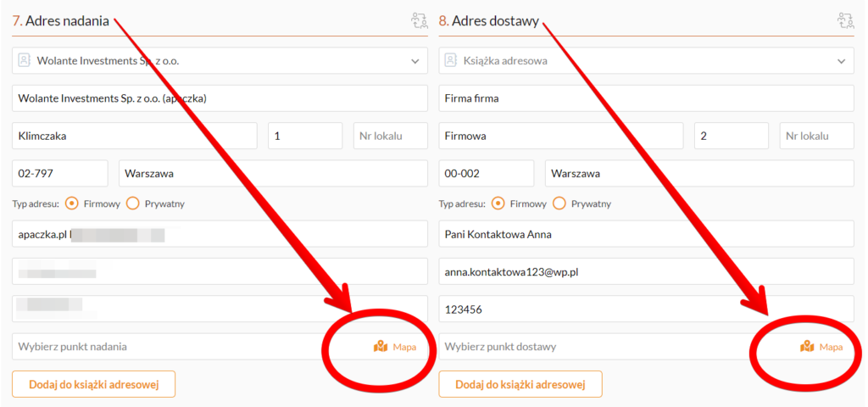
Task: Click contact icon in Książka adresowa field
Action: click(x=451, y=61)
